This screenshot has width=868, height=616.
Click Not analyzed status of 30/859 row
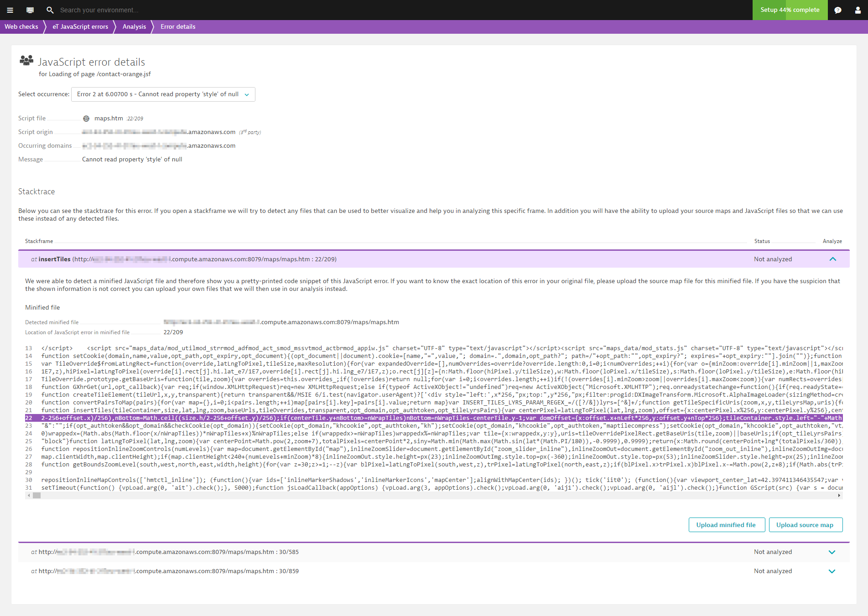pyautogui.click(x=773, y=571)
